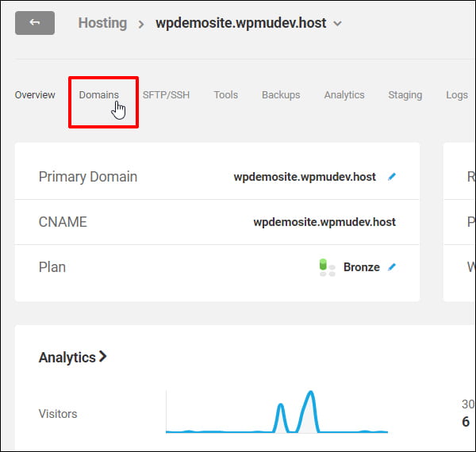The width and height of the screenshot is (476, 452).
Task: Click the CNAME label
Action: tap(63, 222)
